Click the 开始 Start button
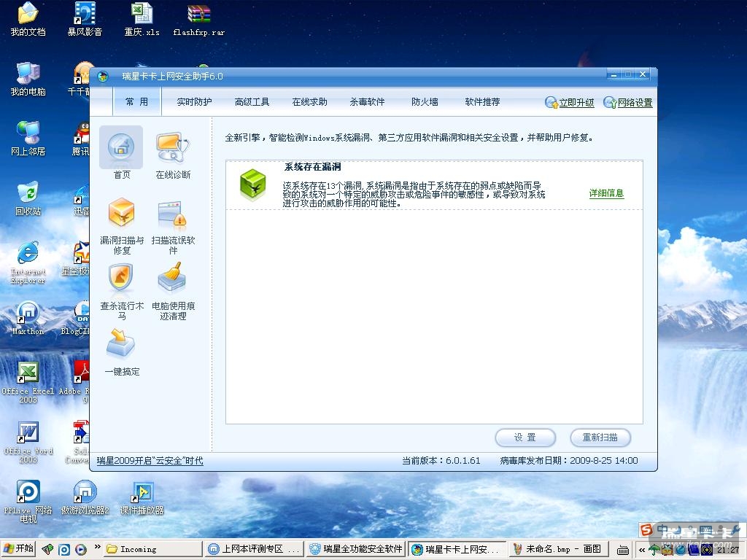 pyautogui.click(x=18, y=549)
